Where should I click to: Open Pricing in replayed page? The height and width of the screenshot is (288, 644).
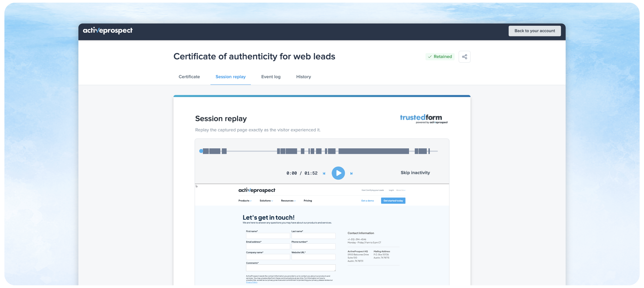pyautogui.click(x=308, y=200)
